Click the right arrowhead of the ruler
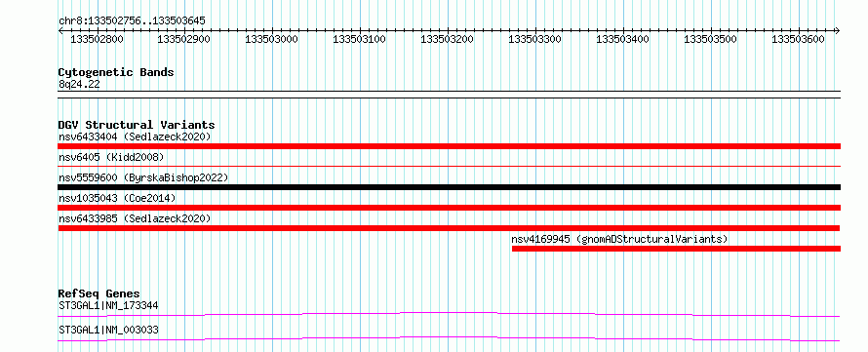Screen dimensions: 868x352 [x=838, y=30]
